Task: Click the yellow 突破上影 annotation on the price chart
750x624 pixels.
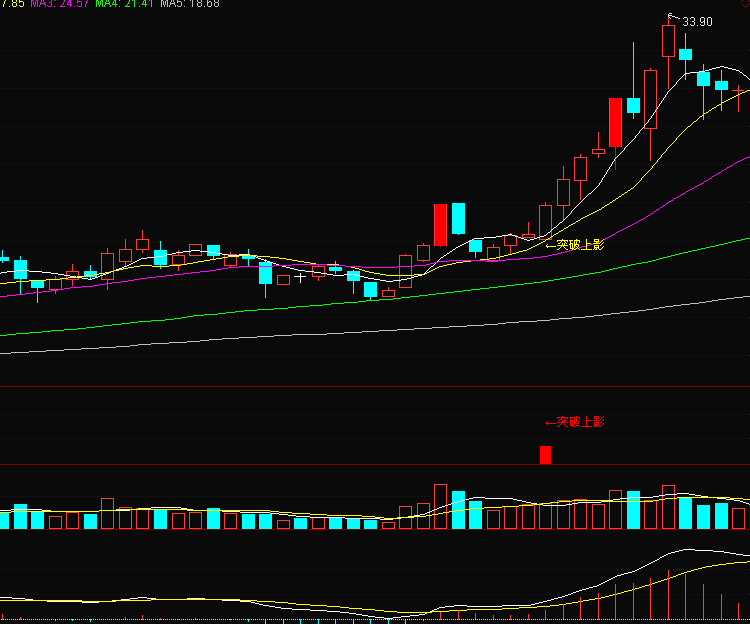Action: 575,245
